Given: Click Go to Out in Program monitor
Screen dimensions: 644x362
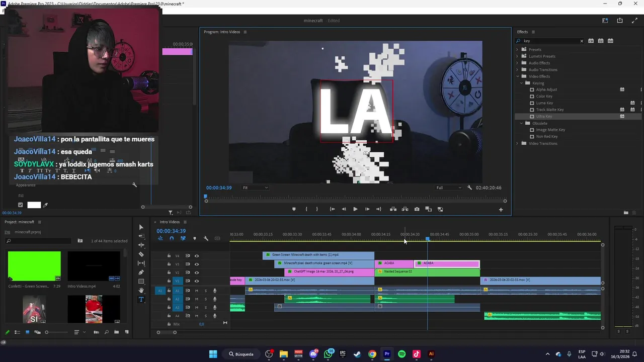Looking at the screenshot, I should click(379, 209).
